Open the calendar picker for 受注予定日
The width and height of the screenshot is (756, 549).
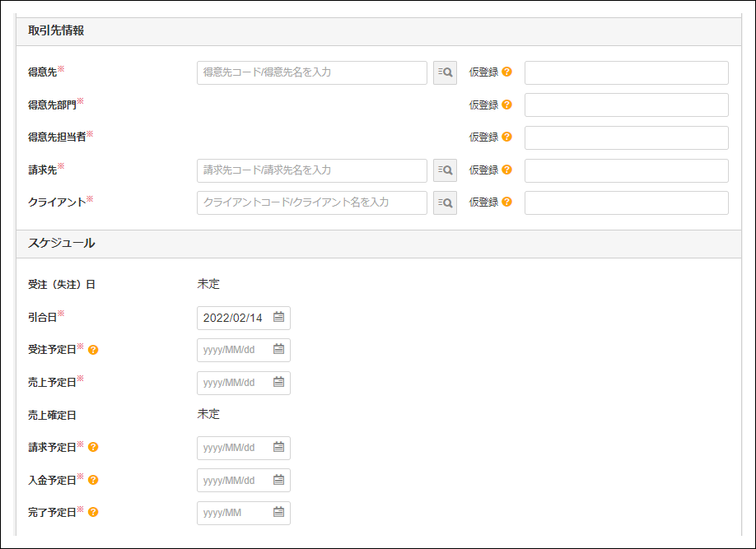278,350
